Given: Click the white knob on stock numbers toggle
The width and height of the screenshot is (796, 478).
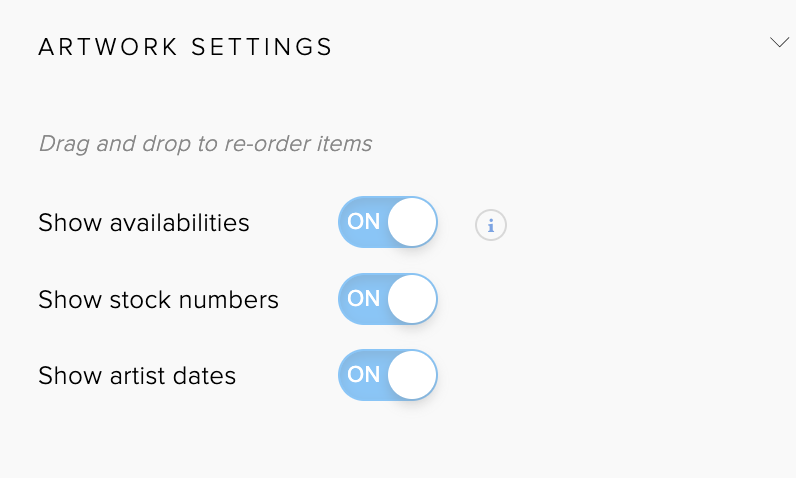Looking at the screenshot, I should point(412,299).
